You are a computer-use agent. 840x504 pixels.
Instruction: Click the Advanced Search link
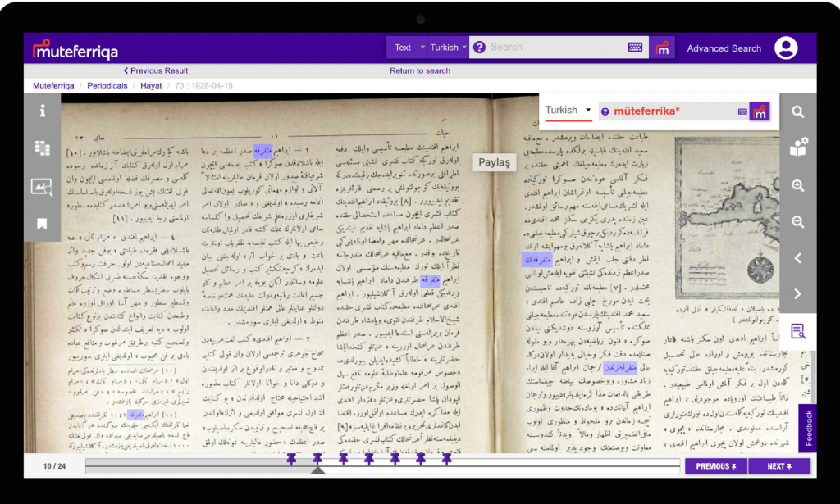(724, 48)
